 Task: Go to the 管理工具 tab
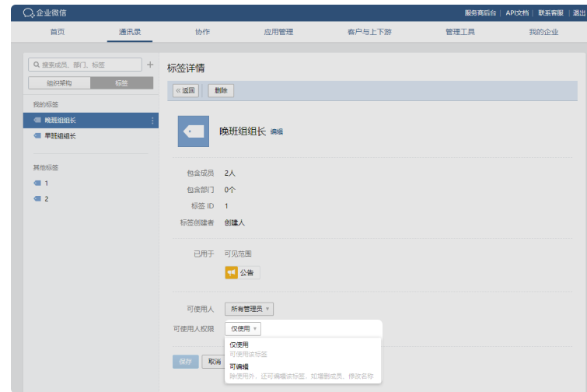pos(459,32)
